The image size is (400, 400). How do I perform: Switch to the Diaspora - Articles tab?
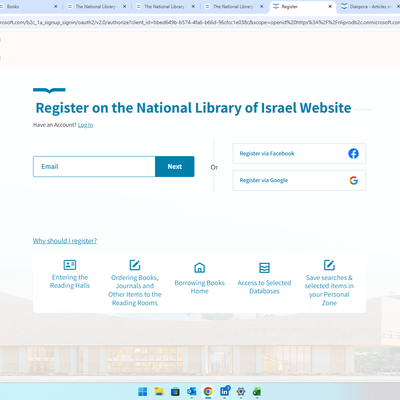[369, 6]
